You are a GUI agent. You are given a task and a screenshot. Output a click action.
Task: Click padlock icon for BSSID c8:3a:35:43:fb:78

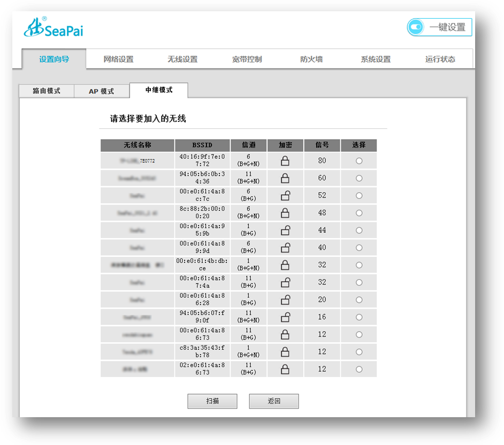(285, 351)
